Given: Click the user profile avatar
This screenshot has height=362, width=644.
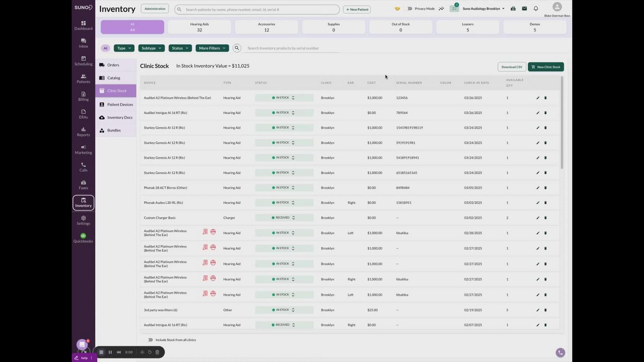Looking at the screenshot, I should [557, 7].
